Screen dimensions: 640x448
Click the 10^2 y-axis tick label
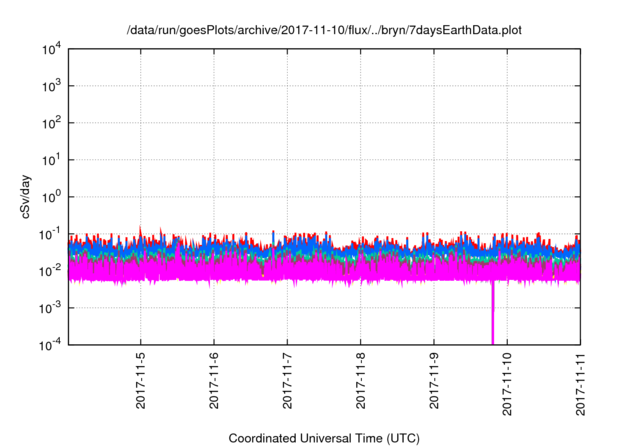51,123
